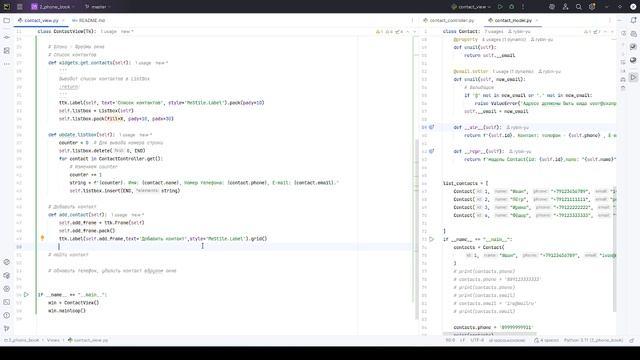The width and height of the screenshot is (640, 360).
Task: Click the intention lightbulb on line 49
Action: coord(42,238)
